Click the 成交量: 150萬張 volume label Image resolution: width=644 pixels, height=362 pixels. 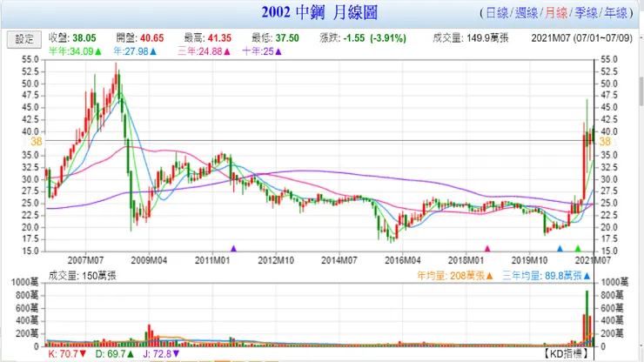click(82, 276)
